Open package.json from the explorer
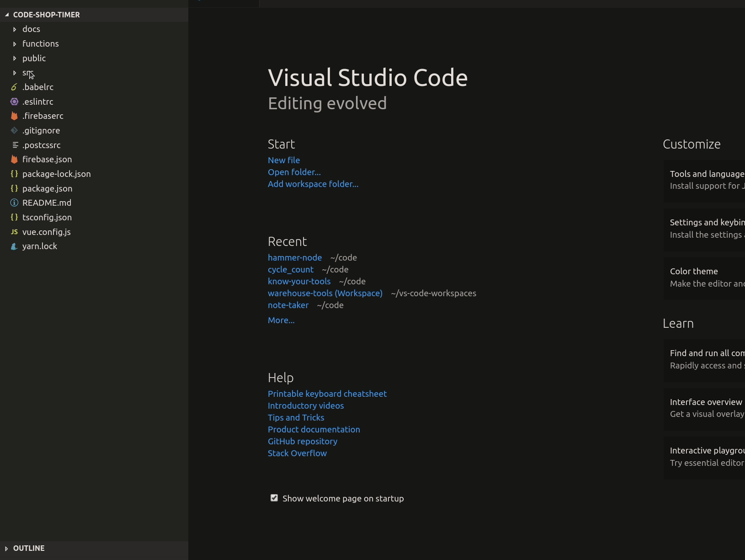The image size is (745, 560). [48, 188]
